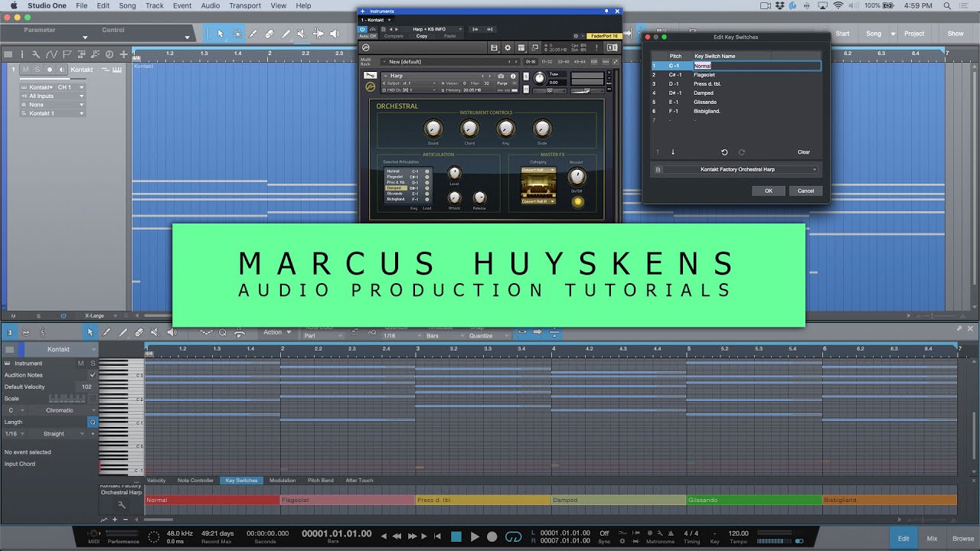This screenshot has height=551, width=980.
Task: Uncheck the Audition Notes checkbox
Action: (x=93, y=375)
